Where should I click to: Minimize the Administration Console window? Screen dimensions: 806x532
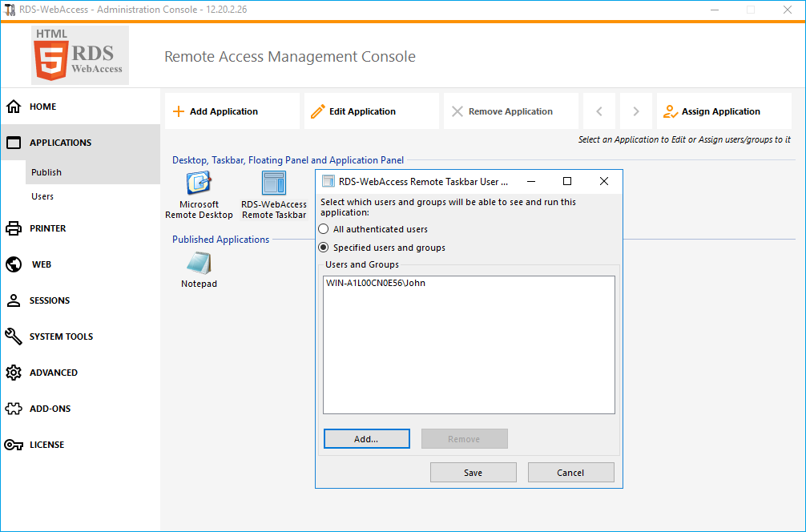click(715, 10)
